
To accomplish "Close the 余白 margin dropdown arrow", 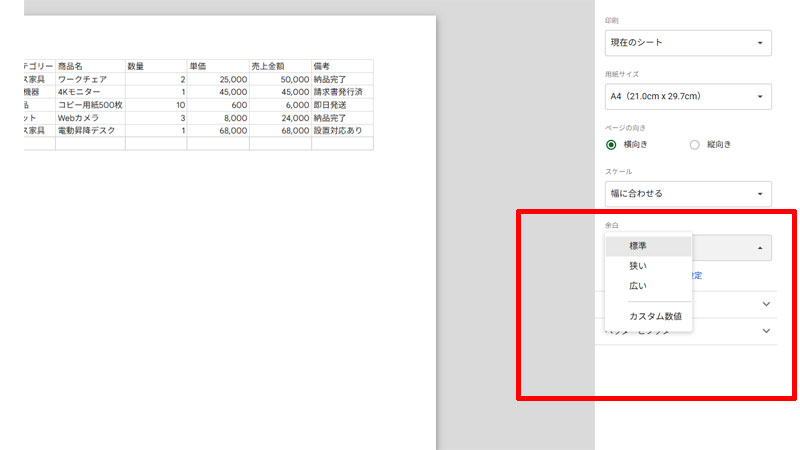I will (760, 248).
